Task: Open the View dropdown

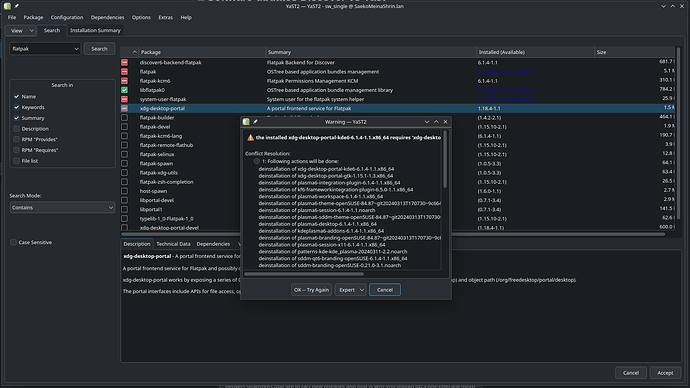Action: [20, 31]
